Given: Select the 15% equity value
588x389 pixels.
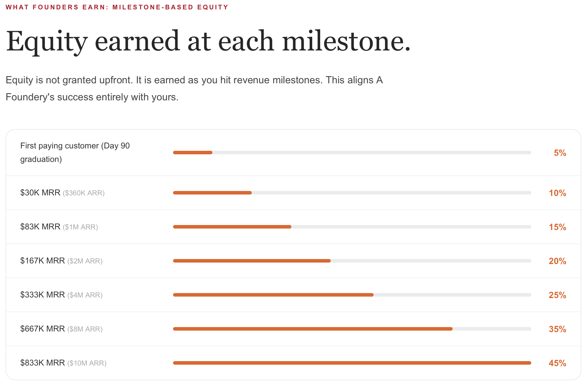Looking at the screenshot, I should point(557,227).
